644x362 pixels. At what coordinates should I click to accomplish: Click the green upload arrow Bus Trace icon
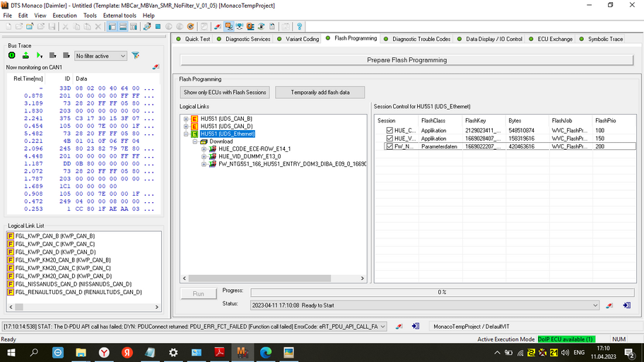[25, 55]
